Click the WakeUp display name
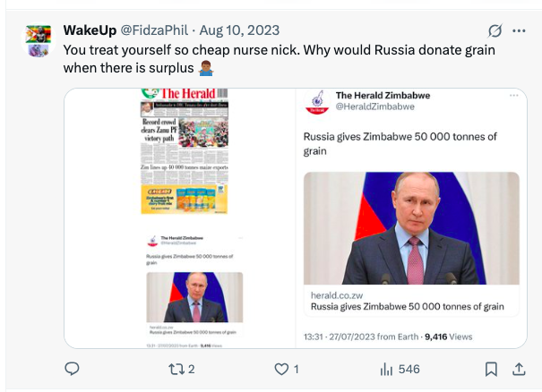The width and height of the screenshot is (542, 392). pyautogui.click(x=89, y=30)
